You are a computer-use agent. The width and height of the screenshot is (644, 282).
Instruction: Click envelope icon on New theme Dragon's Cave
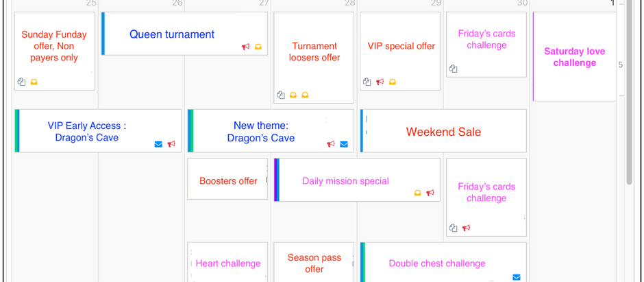tap(344, 144)
